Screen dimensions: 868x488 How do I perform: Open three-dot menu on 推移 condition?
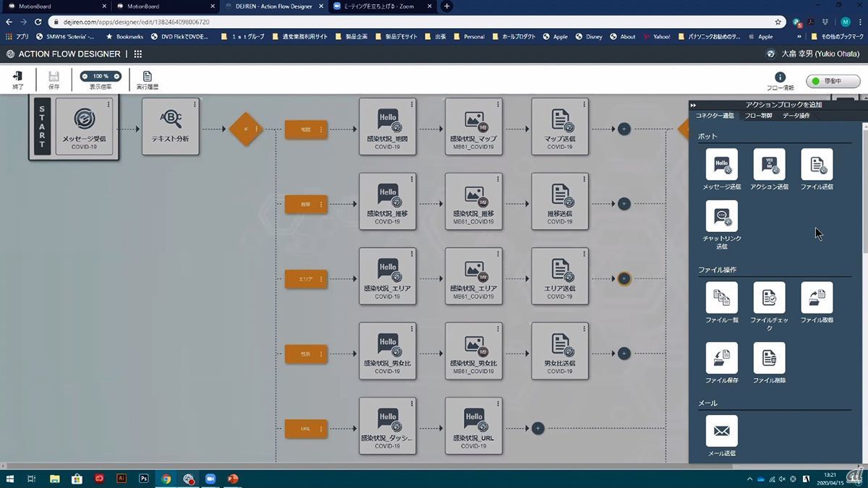pos(321,205)
